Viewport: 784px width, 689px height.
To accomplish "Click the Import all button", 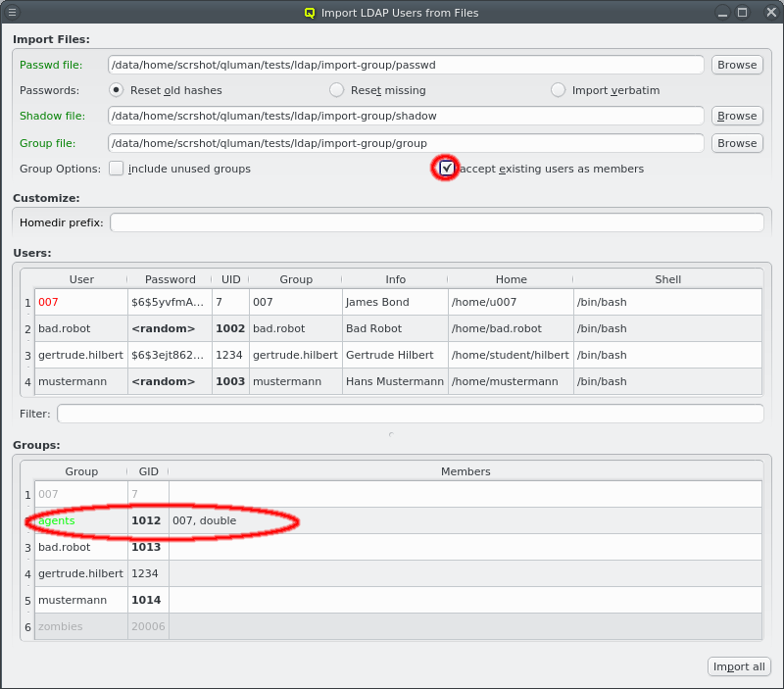I will pos(739,666).
